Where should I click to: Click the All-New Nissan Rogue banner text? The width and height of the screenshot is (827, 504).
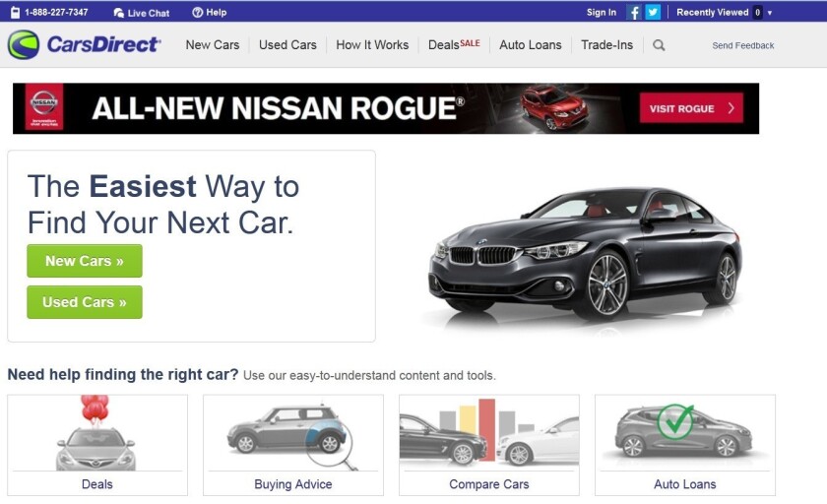point(278,108)
